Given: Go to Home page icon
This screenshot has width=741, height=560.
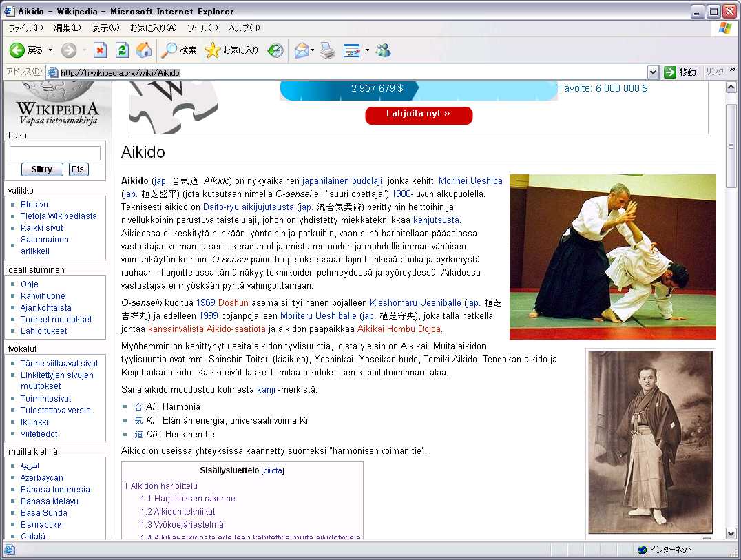Looking at the screenshot, I should click(x=144, y=50).
